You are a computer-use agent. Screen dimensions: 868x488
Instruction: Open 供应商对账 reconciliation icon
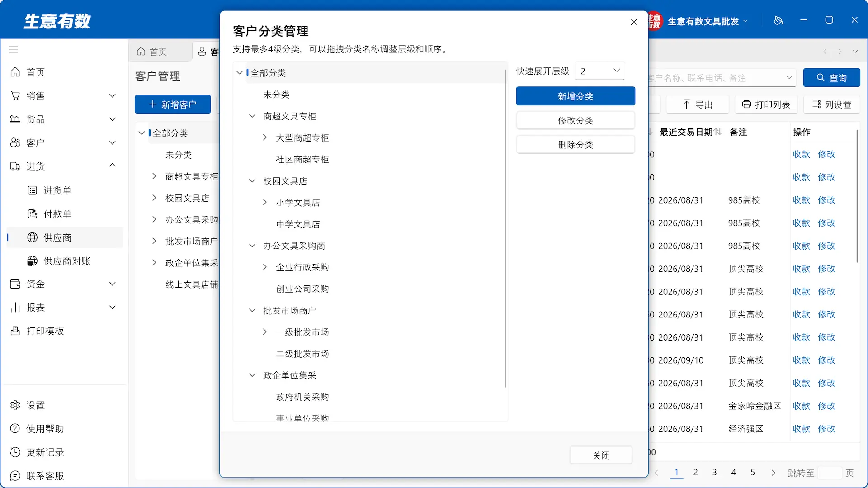33,261
